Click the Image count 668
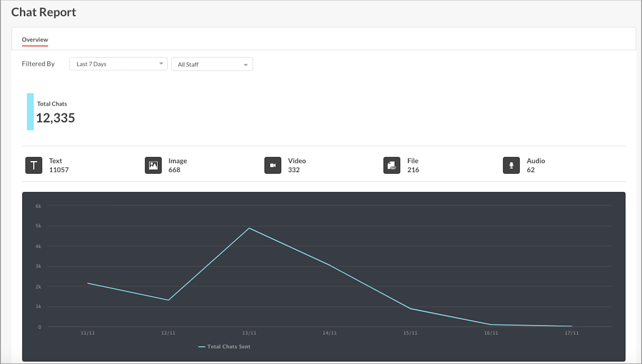The width and height of the screenshot is (642, 364). 174,170
